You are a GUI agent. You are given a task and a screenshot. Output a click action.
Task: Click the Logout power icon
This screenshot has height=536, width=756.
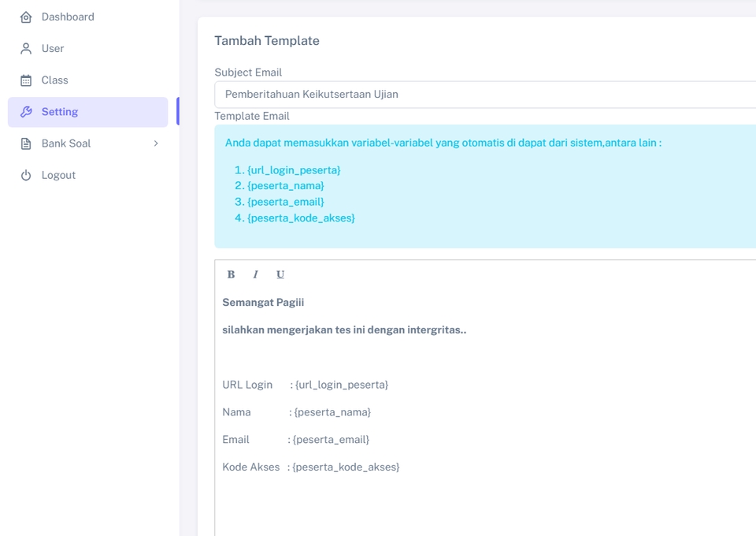[24, 174]
